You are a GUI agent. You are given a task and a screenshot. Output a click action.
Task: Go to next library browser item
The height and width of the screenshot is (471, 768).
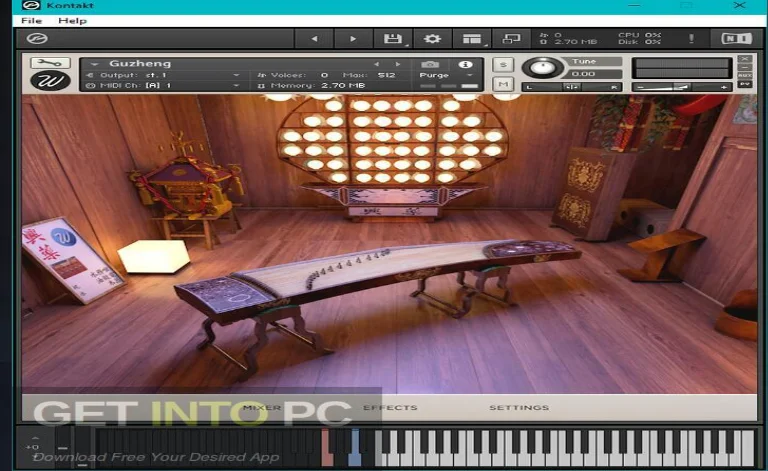click(x=353, y=39)
